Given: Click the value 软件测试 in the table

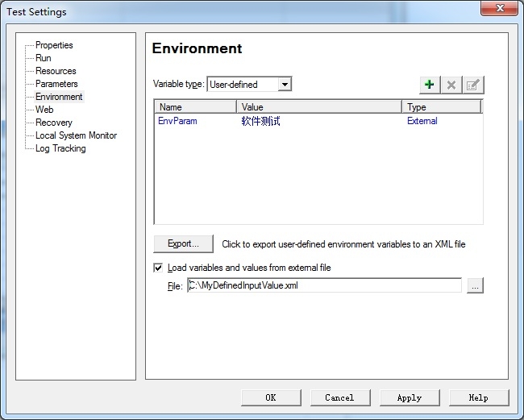Looking at the screenshot, I should (x=260, y=121).
